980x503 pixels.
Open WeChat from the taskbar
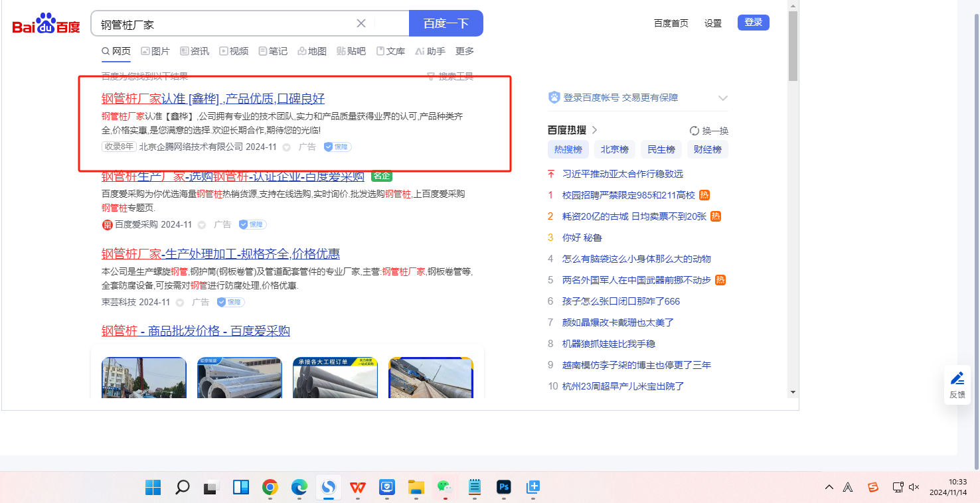tap(444, 488)
